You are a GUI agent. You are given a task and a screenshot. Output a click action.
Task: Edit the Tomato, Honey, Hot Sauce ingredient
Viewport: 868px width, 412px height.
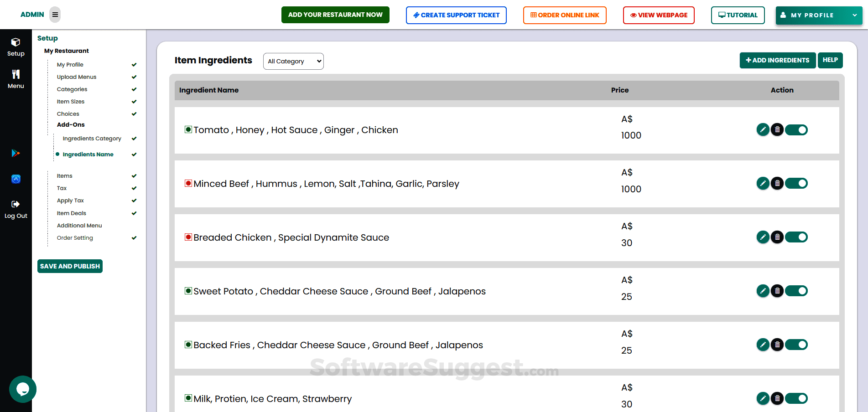763,130
